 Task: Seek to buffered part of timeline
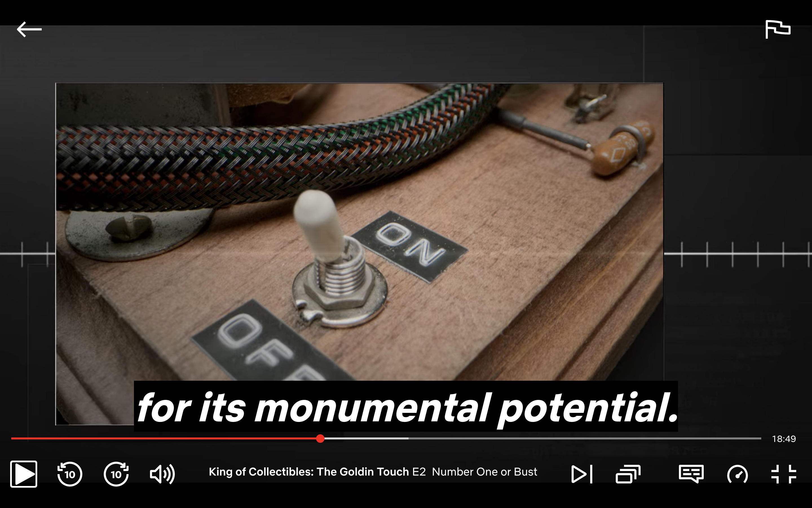[x=367, y=439]
